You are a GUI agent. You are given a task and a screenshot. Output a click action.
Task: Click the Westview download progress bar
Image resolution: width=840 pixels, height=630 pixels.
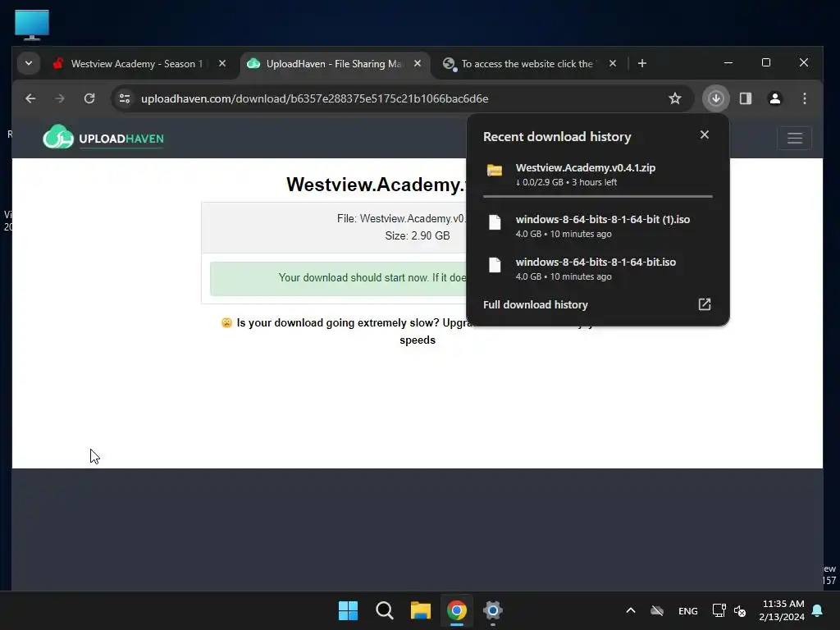coord(598,197)
